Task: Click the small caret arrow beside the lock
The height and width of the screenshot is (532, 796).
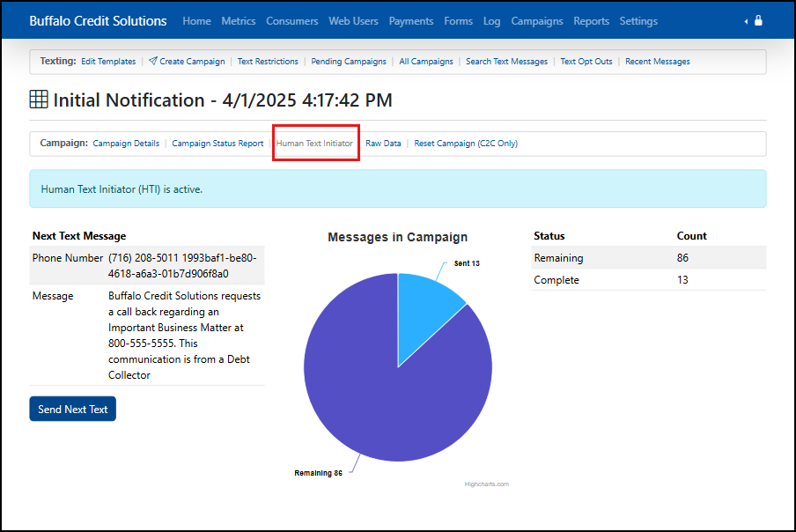Action: [x=746, y=21]
